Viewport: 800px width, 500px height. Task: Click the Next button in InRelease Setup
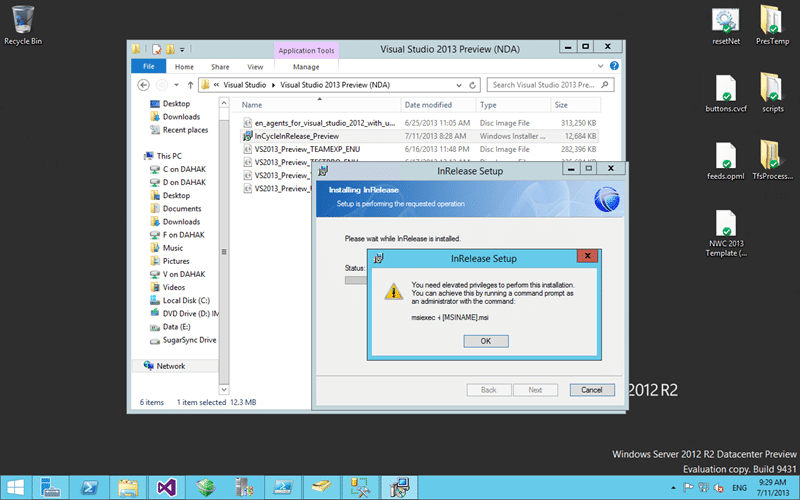coord(535,390)
